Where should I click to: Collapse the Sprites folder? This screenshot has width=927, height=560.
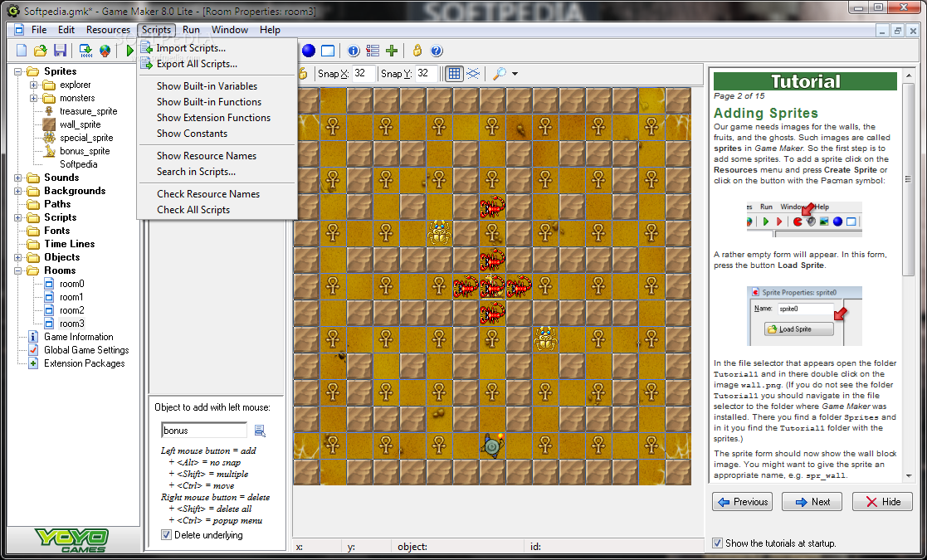[x=17, y=71]
